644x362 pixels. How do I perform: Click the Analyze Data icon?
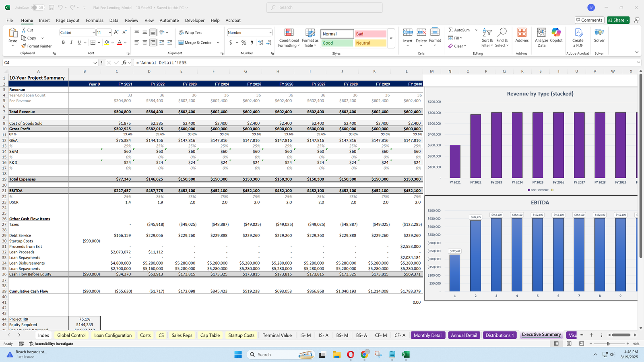541,33
